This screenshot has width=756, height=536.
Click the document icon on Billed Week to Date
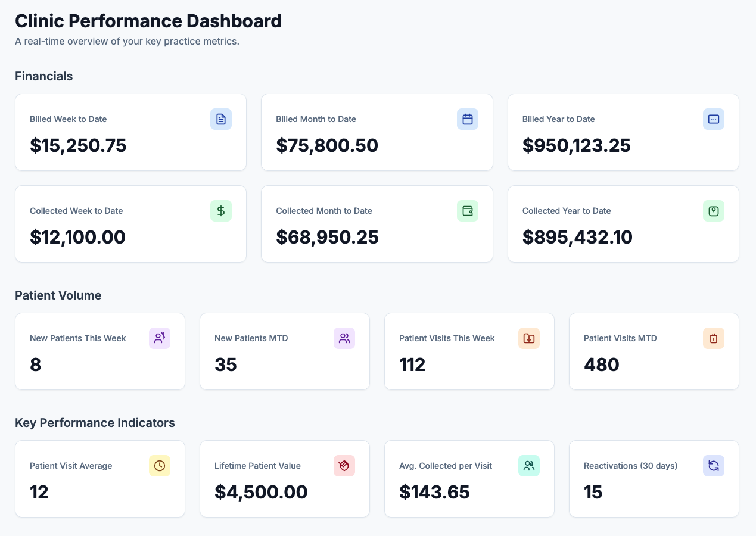coord(221,119)
